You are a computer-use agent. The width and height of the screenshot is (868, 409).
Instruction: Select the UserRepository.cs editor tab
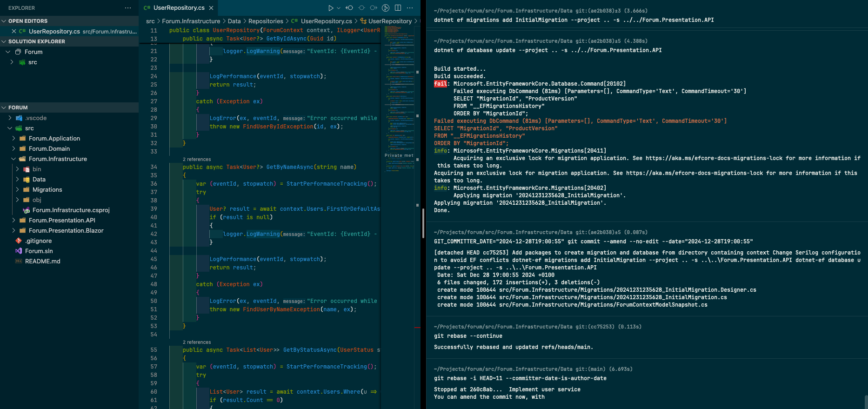point(179,8)
